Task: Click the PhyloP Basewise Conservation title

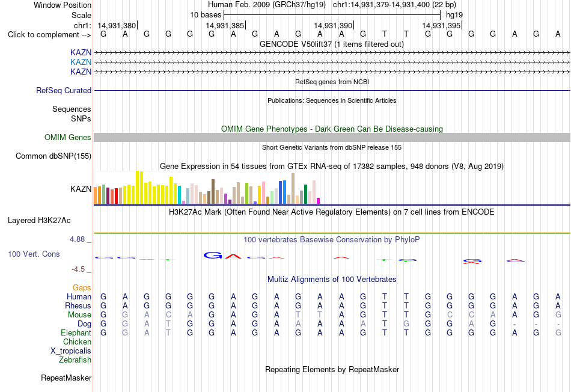Action: pyautogui.click(x=332, y=239)
